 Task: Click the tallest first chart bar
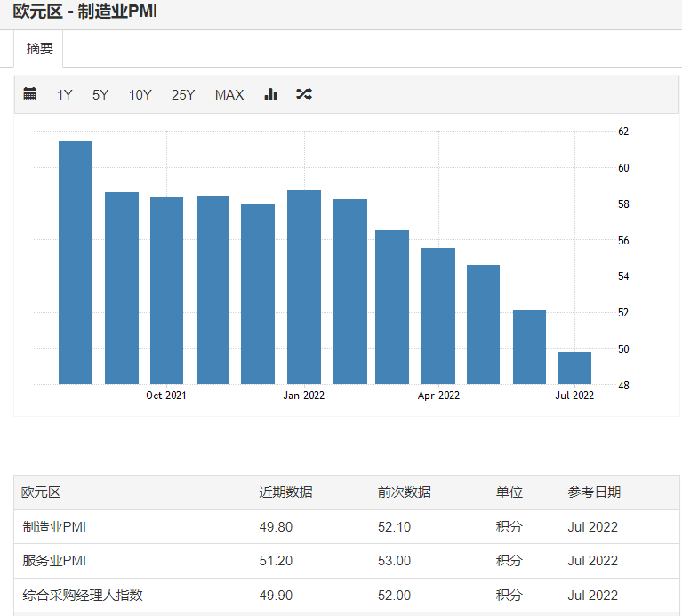pyautogui.click(x=76, y=262)
